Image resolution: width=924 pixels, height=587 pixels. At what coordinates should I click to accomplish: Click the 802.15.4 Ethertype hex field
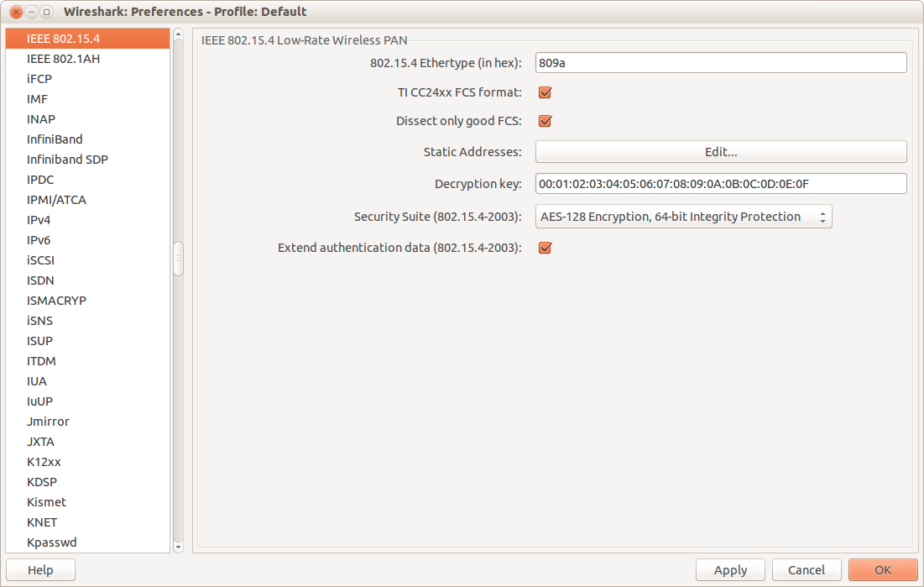point(721,63)
